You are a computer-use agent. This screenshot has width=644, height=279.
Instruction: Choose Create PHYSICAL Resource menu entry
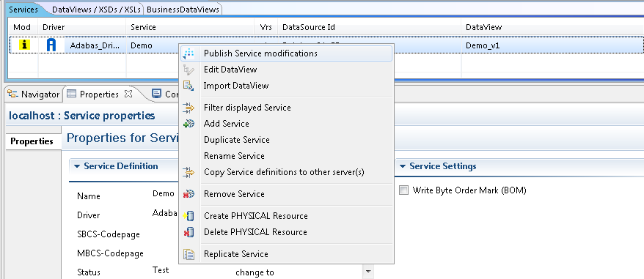(x=285, y=216)
